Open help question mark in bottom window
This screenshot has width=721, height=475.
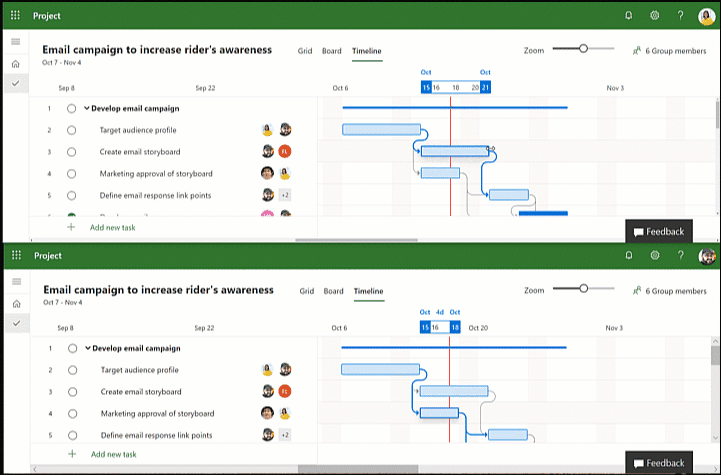(x=681, y=255)
